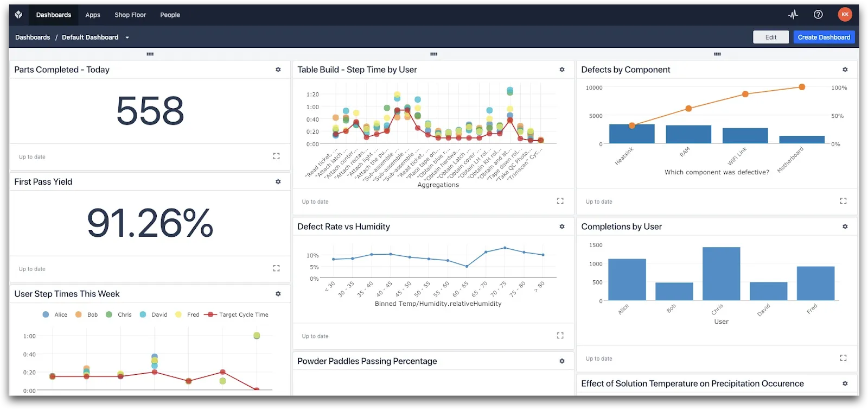Click the Completions by User title
Image resolution: width=868 pixels, height=409 pixels.
[x=621, y=226]
